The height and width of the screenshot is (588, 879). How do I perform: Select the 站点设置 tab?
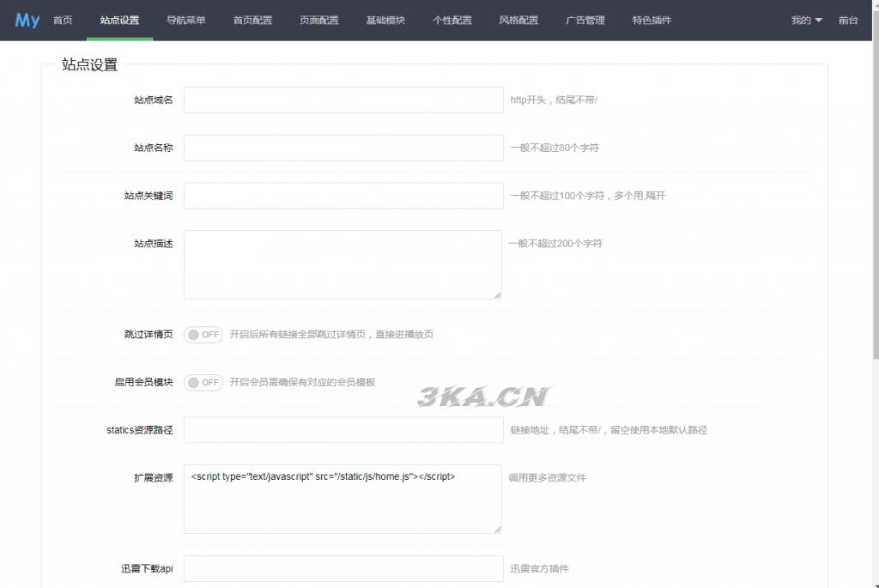click(119, 20)
